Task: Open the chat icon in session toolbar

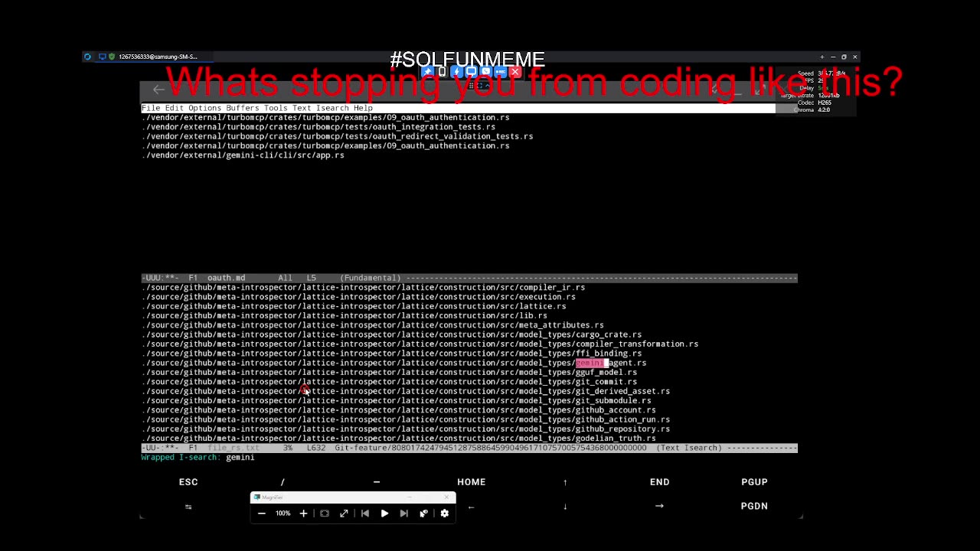Action: coord(485,72)
